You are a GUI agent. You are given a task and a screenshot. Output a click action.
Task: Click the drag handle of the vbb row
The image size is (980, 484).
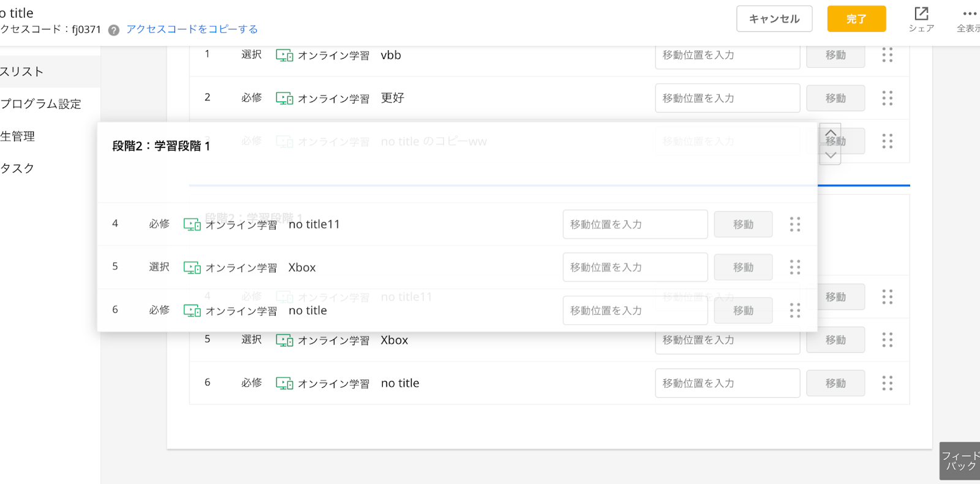click(888, 55)
